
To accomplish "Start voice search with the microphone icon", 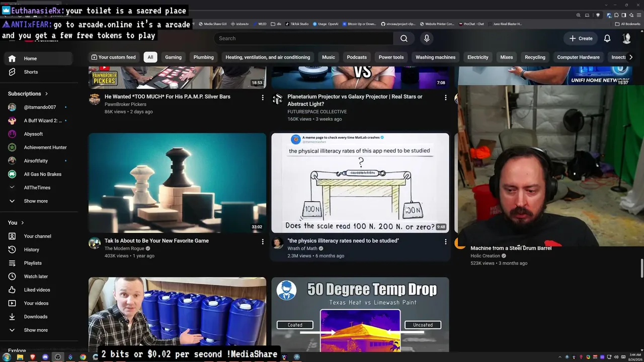I will pos(427,38).
